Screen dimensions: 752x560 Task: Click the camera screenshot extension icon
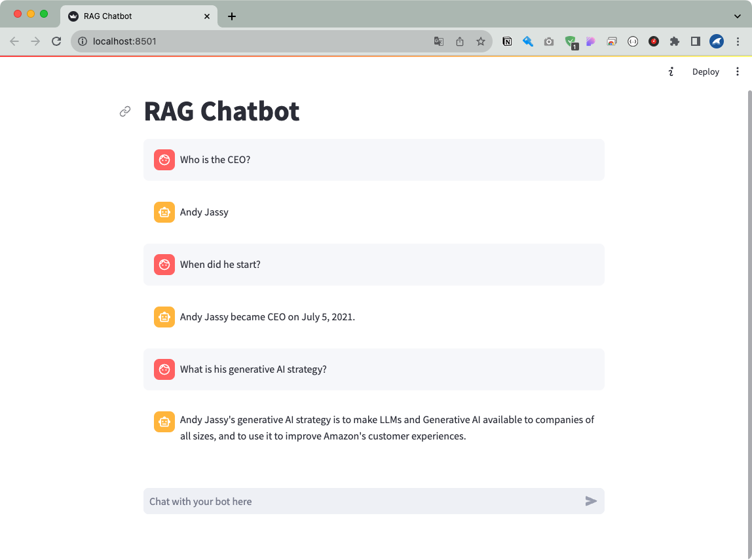pyautogui.click(x=549, y=42)
